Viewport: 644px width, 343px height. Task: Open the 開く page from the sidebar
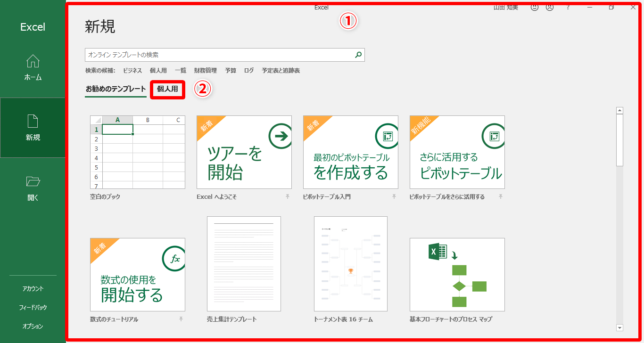pyautogui.click(x=33, y=188)
